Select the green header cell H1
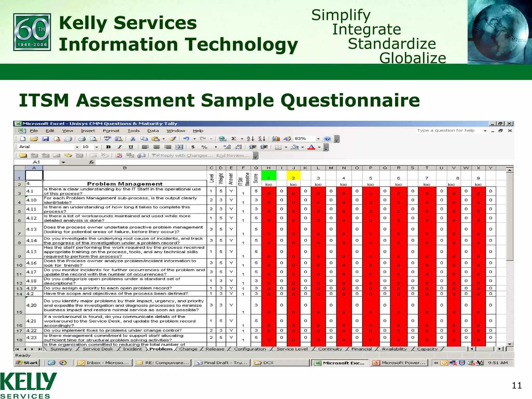This screenshot has width=532, height=399. [x=269, y=175]
